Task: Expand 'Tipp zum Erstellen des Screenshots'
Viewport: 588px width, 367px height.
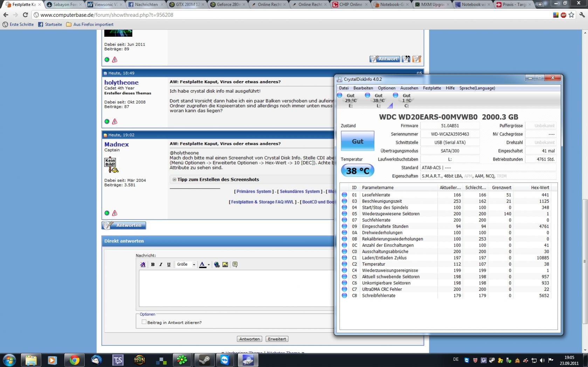Action: pyautogui.click(x=174, y=179)
